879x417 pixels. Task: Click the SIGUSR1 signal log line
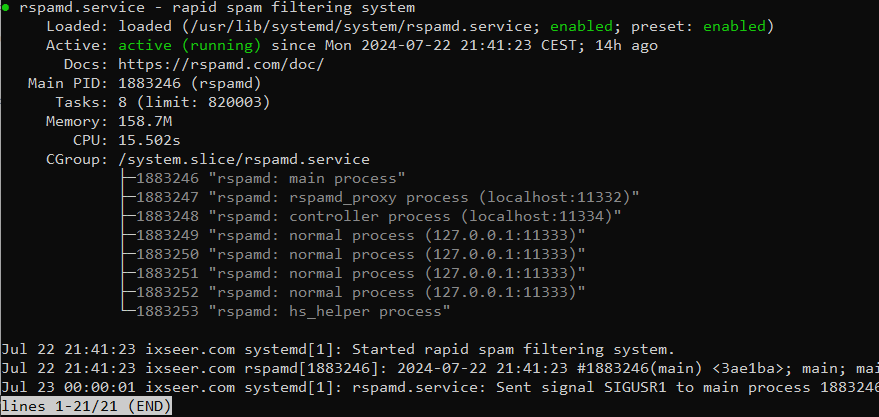(x=440, y=387)
